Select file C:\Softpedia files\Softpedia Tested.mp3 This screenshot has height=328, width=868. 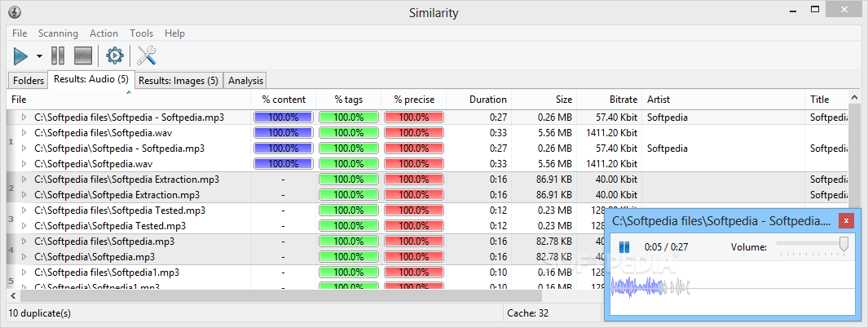click(x=120, y=211)
